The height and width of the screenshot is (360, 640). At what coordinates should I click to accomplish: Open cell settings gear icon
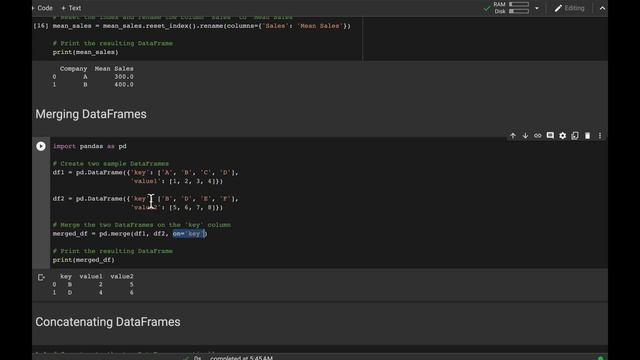tap(562, 136)
